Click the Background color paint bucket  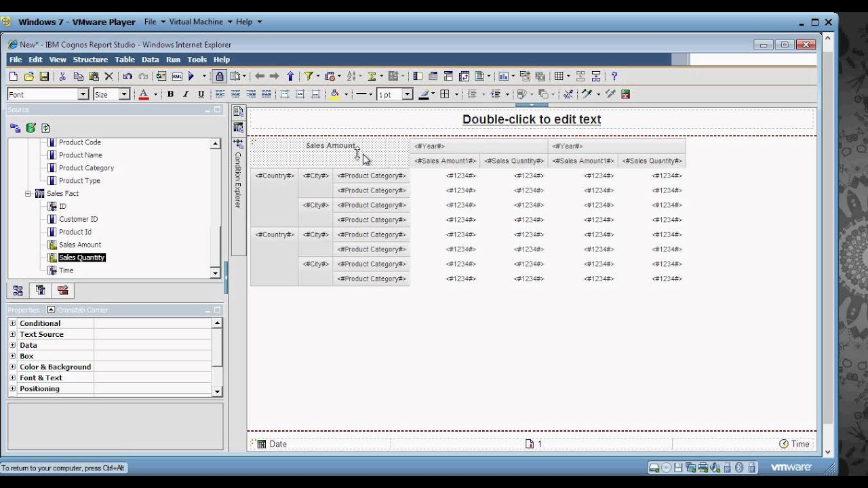pyautogui.click(x=334, y=94)
